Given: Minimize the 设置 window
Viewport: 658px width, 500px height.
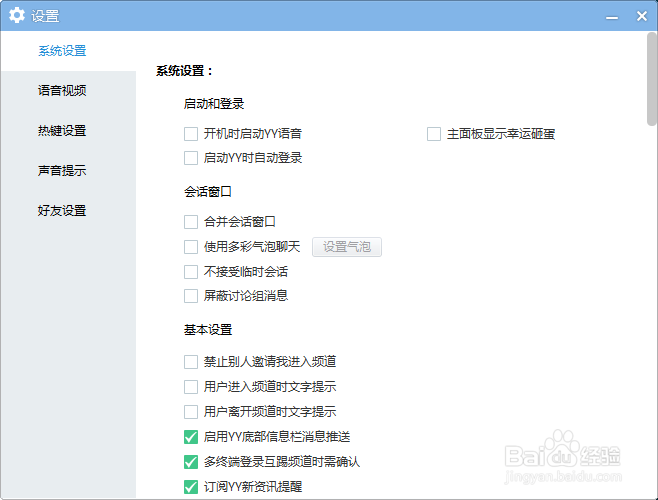Looking at the screenshot, I should 612,17.
